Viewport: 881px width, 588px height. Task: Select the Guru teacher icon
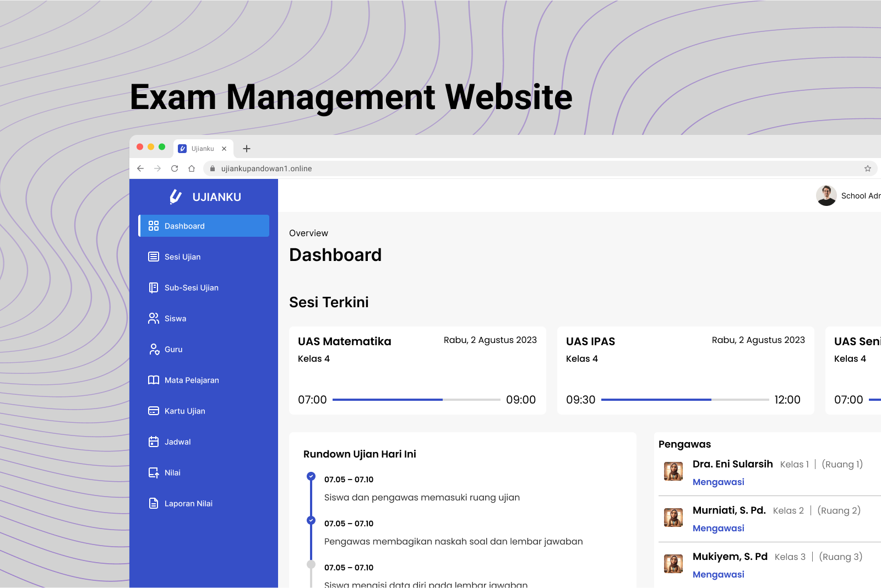[153, 349]
